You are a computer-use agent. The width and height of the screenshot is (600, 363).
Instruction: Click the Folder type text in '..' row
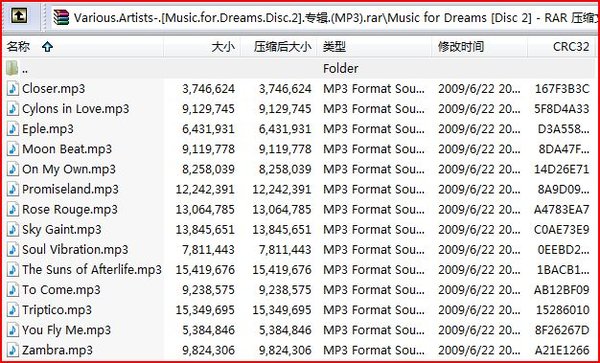(x=341, y=68)
